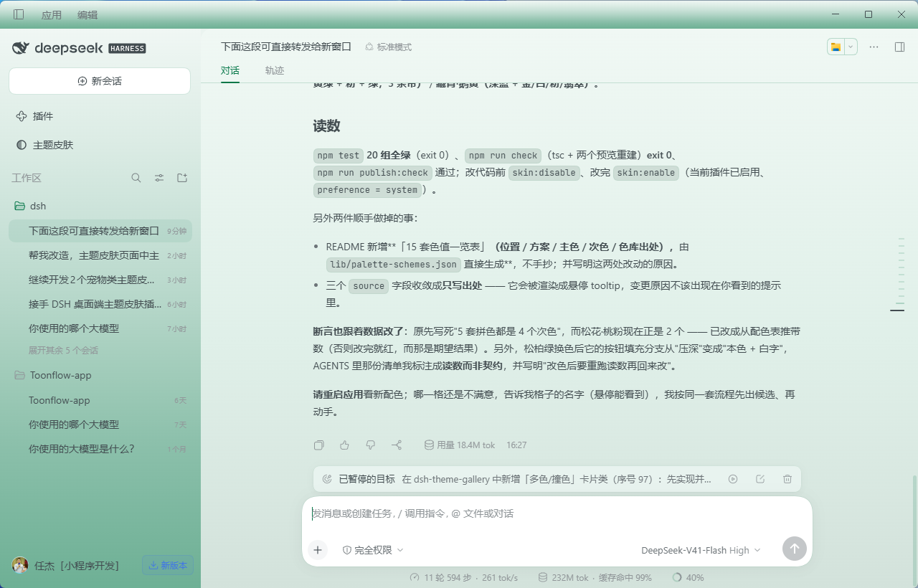
Task: Open the dropdown arrow beside folder icon
Action: 851,47
